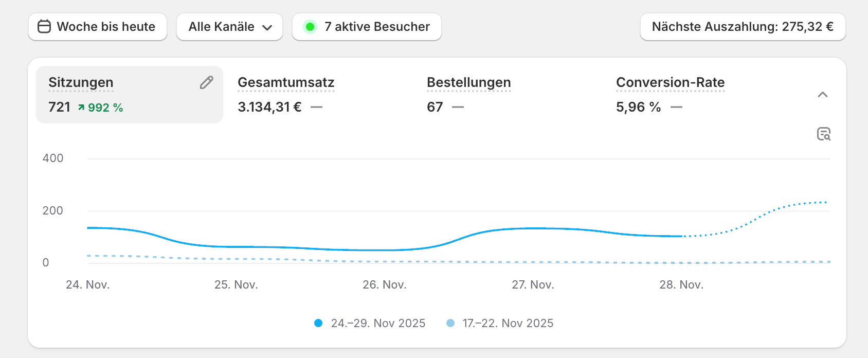Click the 26. Nov. label on the chart axis
This screenshot has height=358, width=868.
pos(384,284)
